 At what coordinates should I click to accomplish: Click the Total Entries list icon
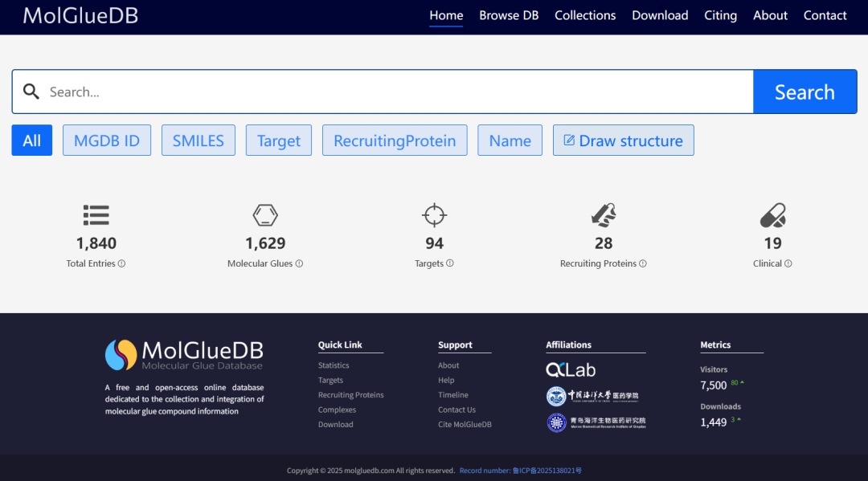point(96,215)
